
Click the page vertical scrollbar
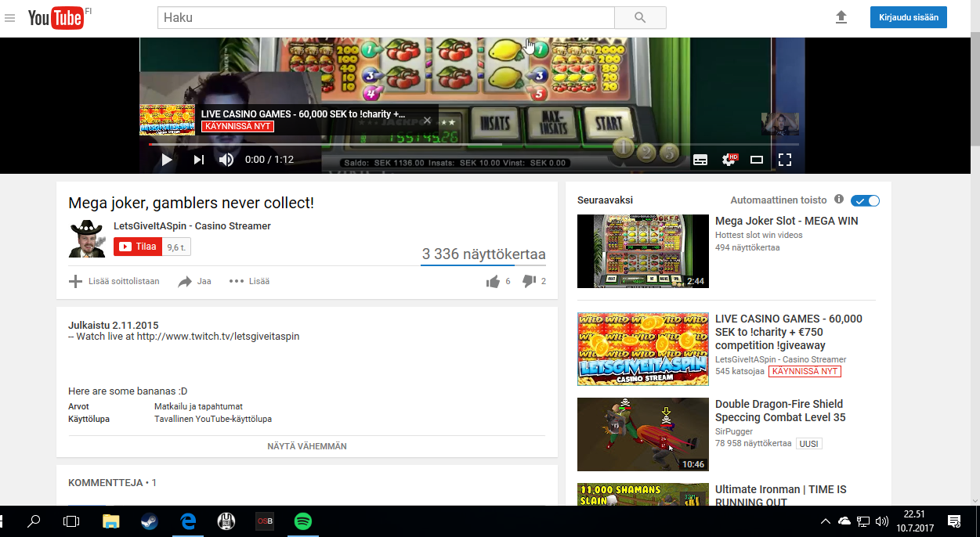click(x=975, y=88)
